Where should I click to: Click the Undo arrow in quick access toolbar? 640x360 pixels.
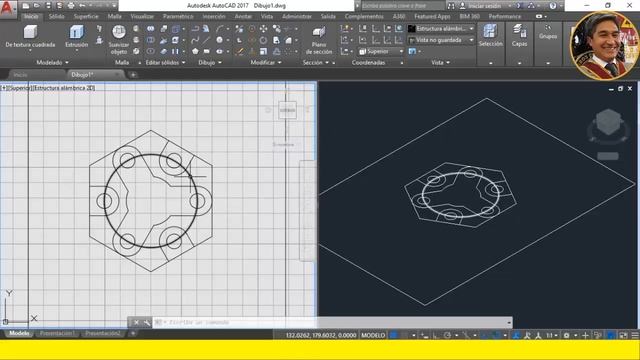tap(82, 6)
